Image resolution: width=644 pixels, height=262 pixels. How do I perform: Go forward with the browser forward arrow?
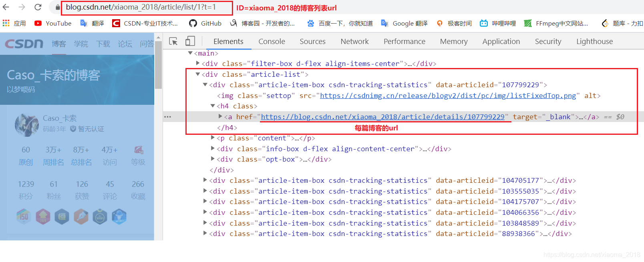(x=22, y=7)
